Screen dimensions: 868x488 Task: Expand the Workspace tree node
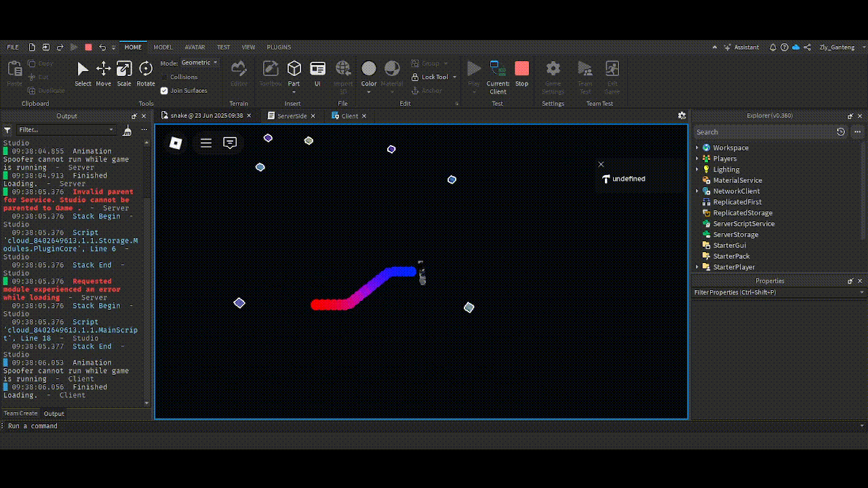click(x=697, y=148)
